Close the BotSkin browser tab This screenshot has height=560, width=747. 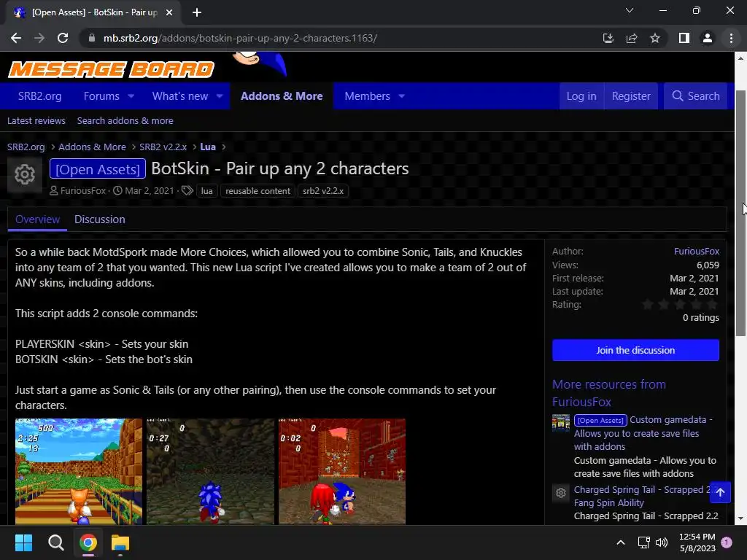click(169, 12)
